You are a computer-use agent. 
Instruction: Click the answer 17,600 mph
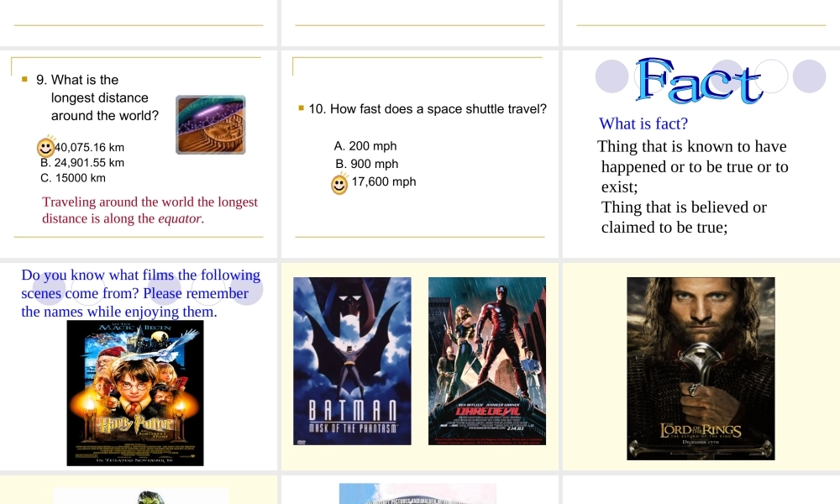pyautogui.click(x=384, y=181)
